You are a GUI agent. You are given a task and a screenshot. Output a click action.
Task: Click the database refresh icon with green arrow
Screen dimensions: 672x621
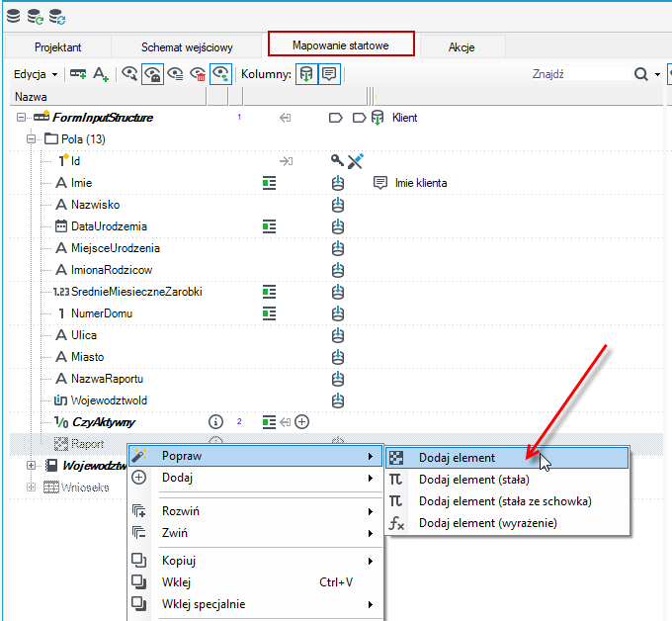pos(36,17)
